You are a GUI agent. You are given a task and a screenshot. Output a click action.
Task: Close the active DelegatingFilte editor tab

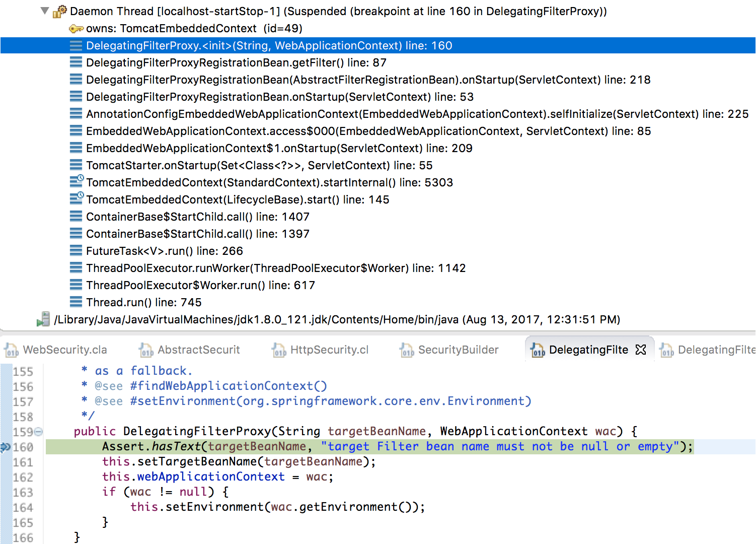click(641, 350)
